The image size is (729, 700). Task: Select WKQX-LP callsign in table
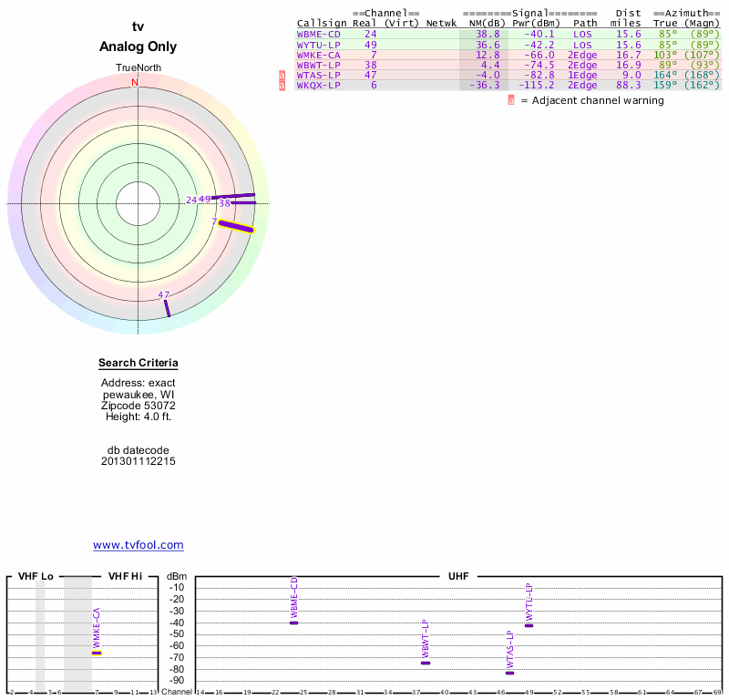tap(318, 85)
